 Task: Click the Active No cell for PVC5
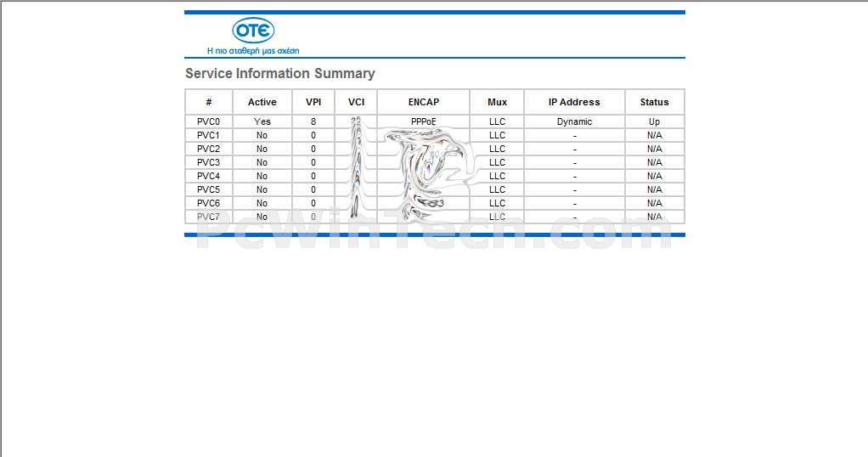262,189
